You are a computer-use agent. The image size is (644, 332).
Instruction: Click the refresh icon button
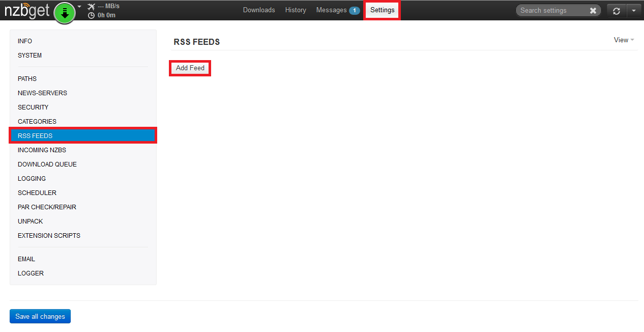pos(617,11)
